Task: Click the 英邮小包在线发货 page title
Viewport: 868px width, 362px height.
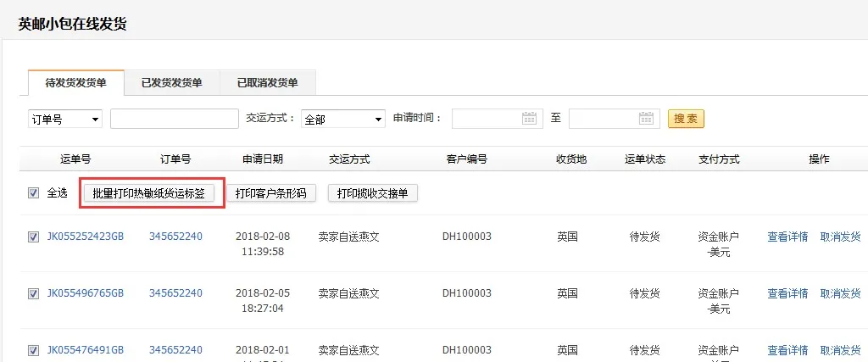Action: pos(72,25)
